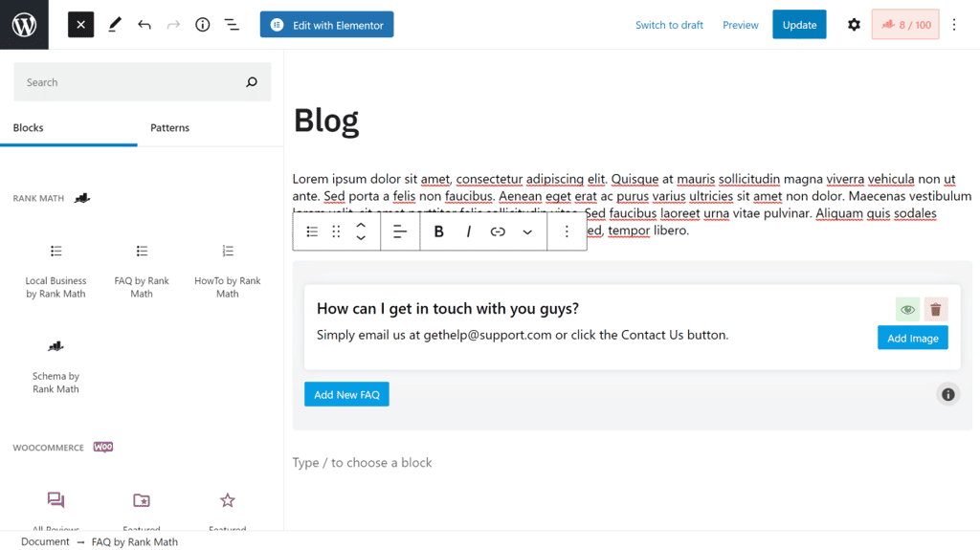Insert a link via toolbar
The width and height of the screenshot is (980, 550).
pos(498,231)
